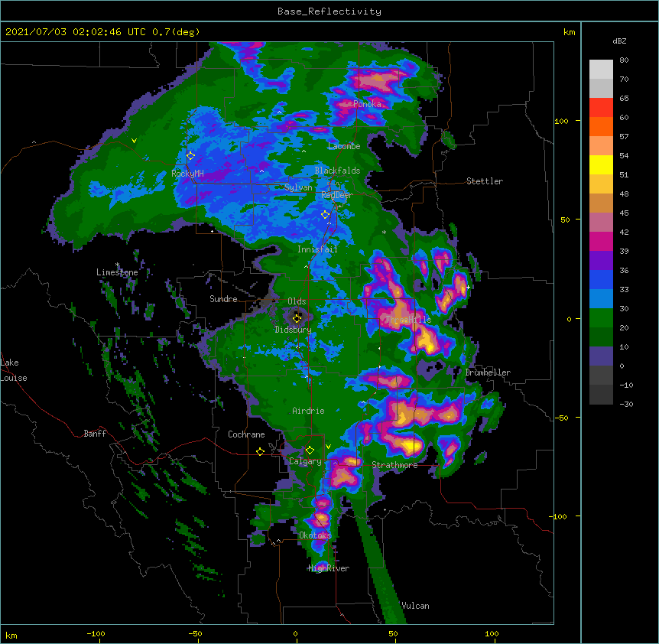Click the yellow diamond marker above Calgary
This screenshot has height=644, width=659.
310,450
